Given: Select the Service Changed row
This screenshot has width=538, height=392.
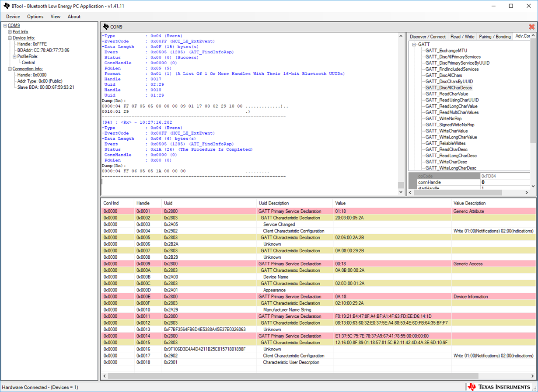Looking at the screenshot, I should coord(319,224).
